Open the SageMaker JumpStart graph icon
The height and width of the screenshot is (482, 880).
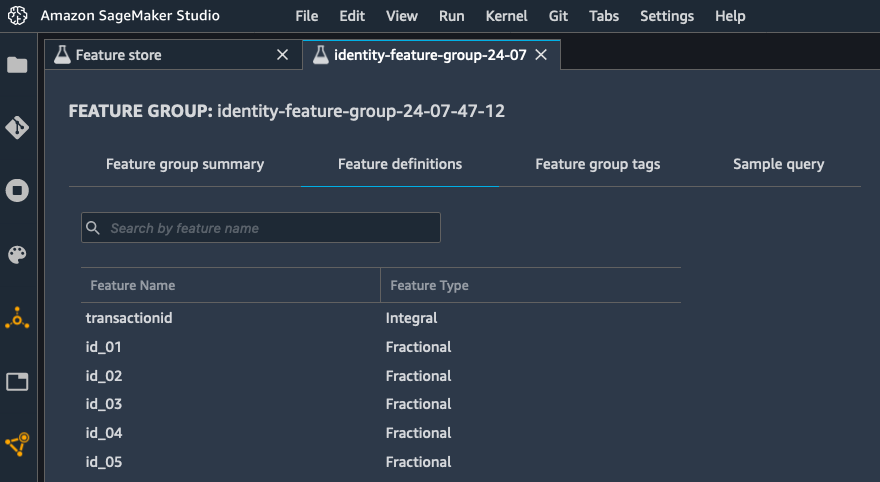tap(17, 443)
